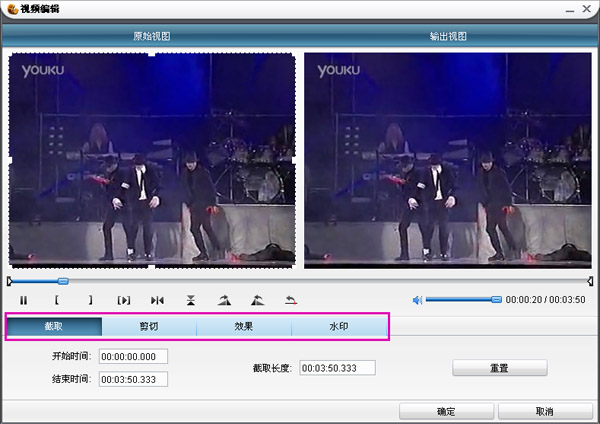Set end point with right bracket icon
This screenshot has width=600, height=424.
pyautogui.click(x=90, y=300)
